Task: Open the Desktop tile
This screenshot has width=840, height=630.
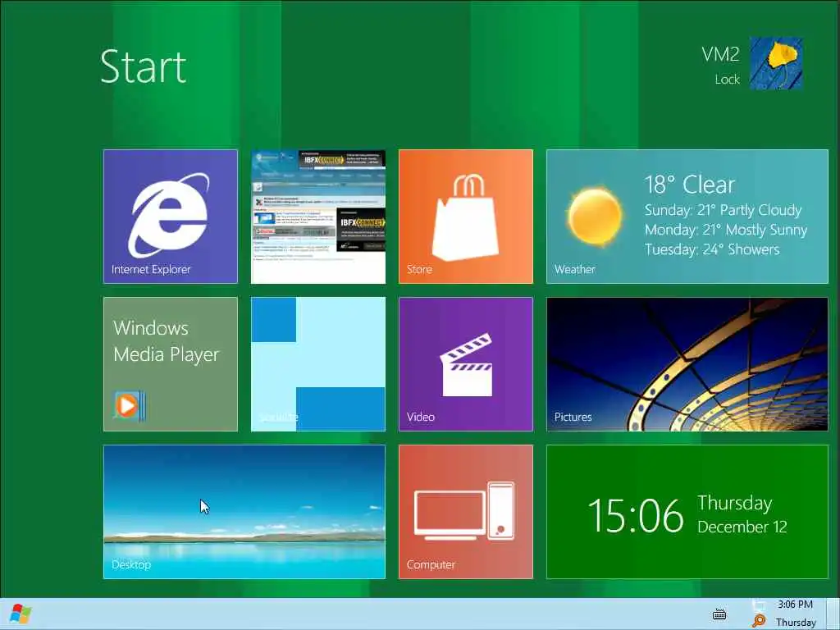Action: [244, 512]
